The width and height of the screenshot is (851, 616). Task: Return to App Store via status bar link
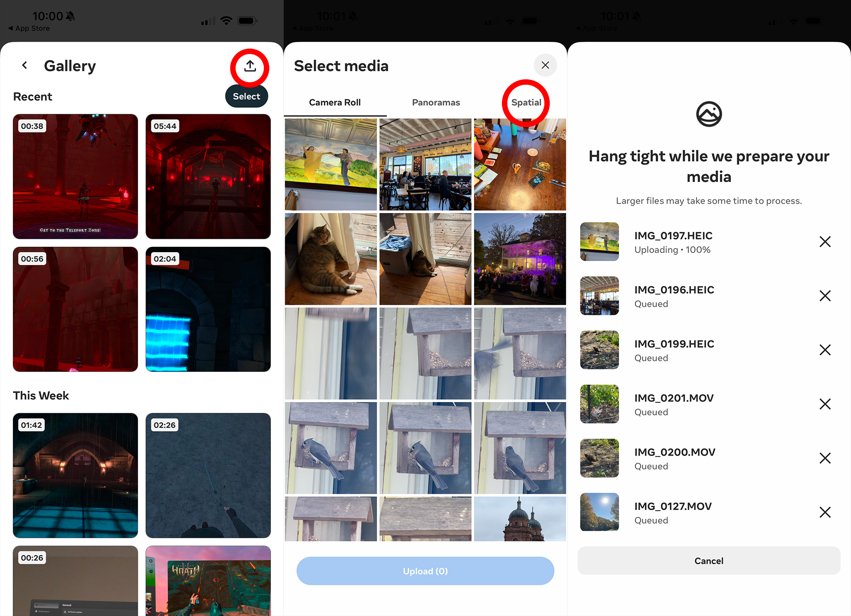click(x=29, y=28)
